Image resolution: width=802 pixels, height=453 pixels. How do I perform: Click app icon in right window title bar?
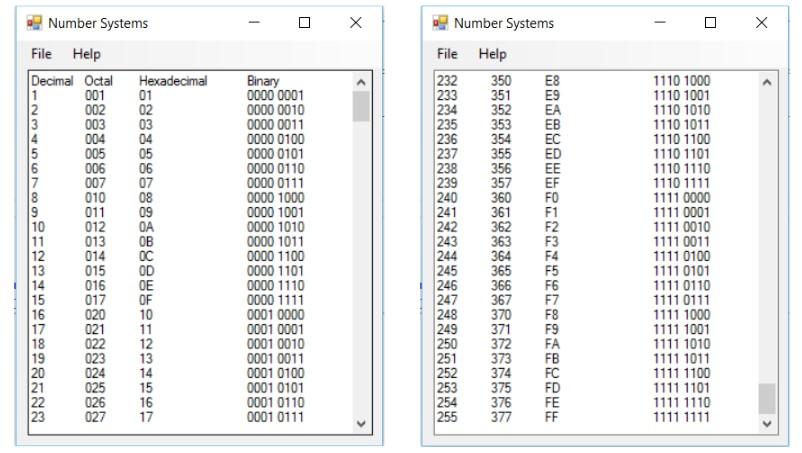[440, 23]
